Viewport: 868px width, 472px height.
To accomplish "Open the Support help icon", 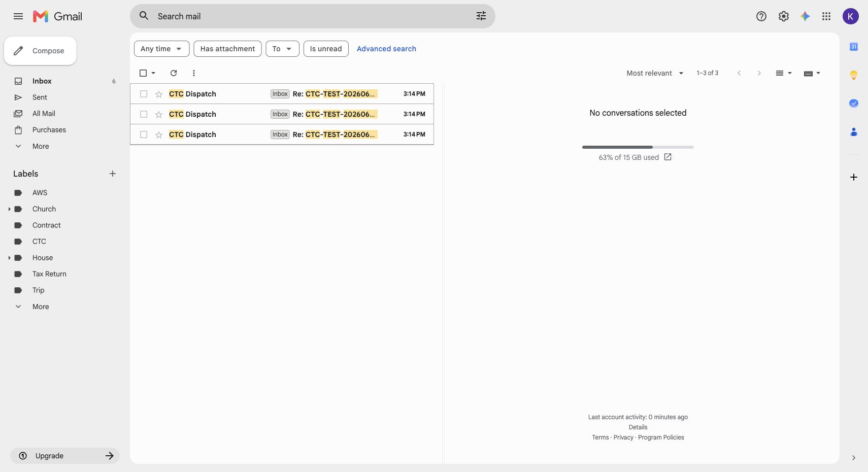I will tap(761, 16).
